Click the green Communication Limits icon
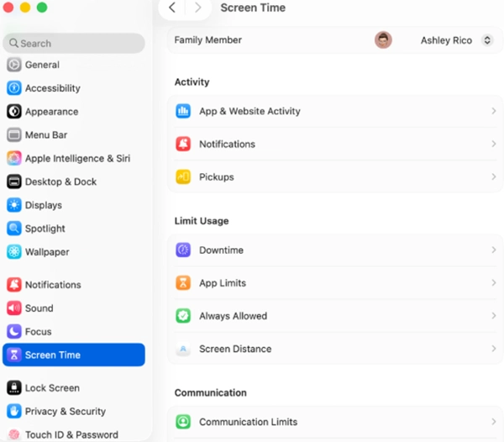This screenshot has width=504, height=442. point(183,422)
